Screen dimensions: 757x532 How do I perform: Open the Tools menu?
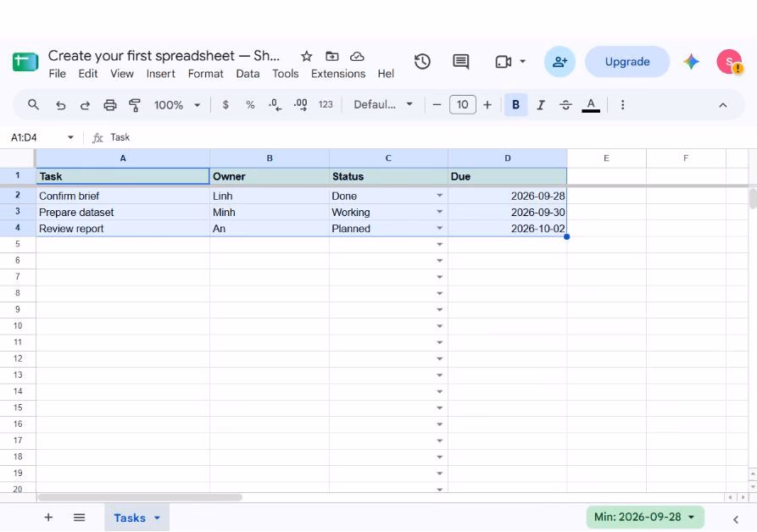click(286, 74)
